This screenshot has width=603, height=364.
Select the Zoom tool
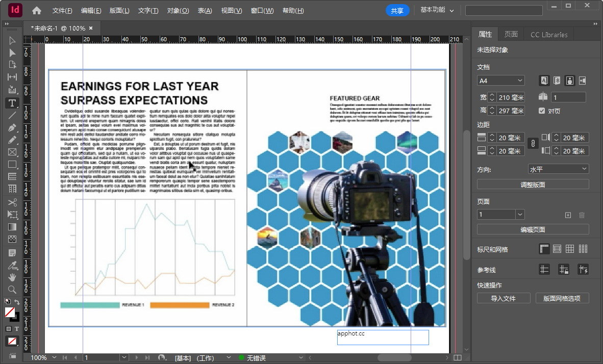click(x=12, y=289)
